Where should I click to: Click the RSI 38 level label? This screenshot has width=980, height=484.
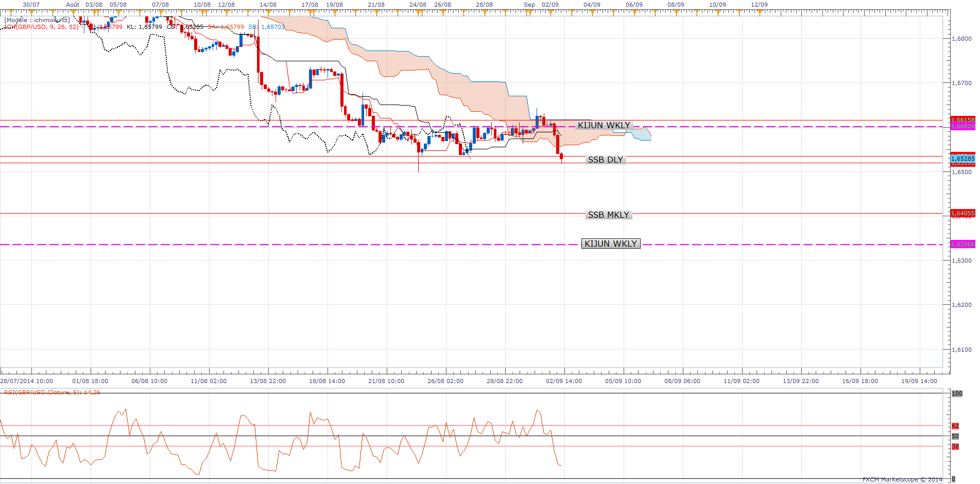click(x=955, y=446)
